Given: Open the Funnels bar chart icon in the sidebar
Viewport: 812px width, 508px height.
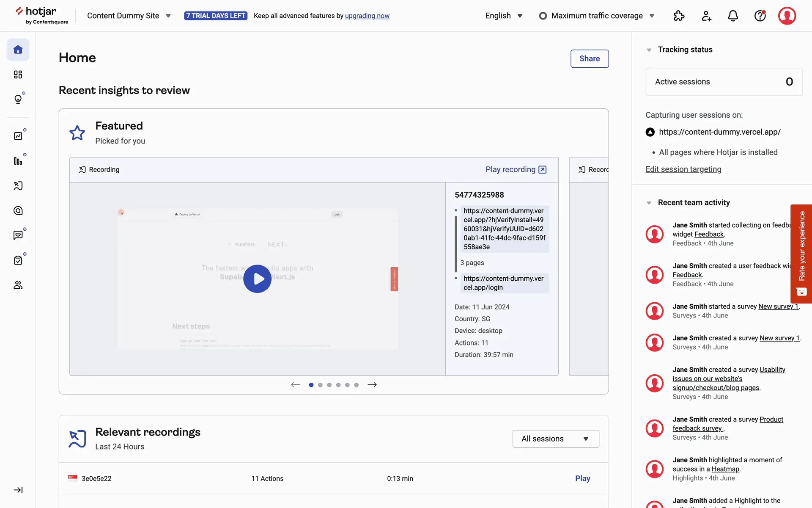Looking at the screenshot, I should pos(18,161).
